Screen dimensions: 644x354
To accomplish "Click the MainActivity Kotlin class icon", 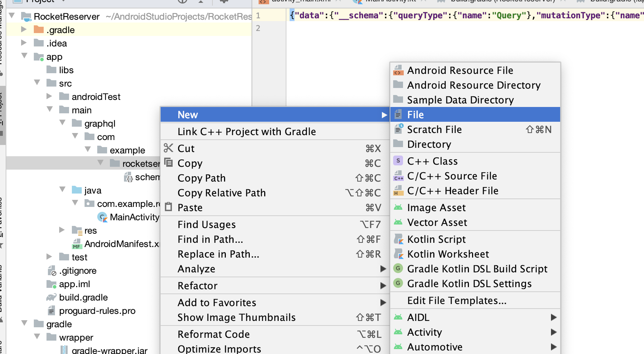I will point(103,217).
